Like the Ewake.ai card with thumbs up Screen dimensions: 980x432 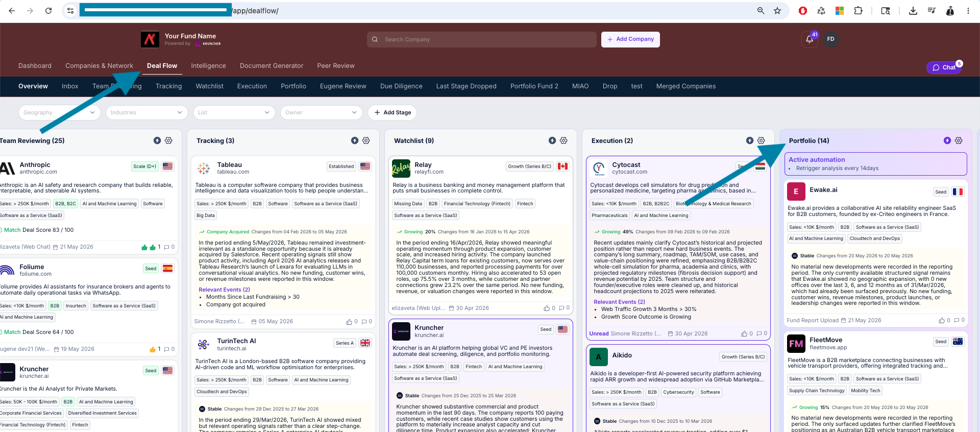942,321
